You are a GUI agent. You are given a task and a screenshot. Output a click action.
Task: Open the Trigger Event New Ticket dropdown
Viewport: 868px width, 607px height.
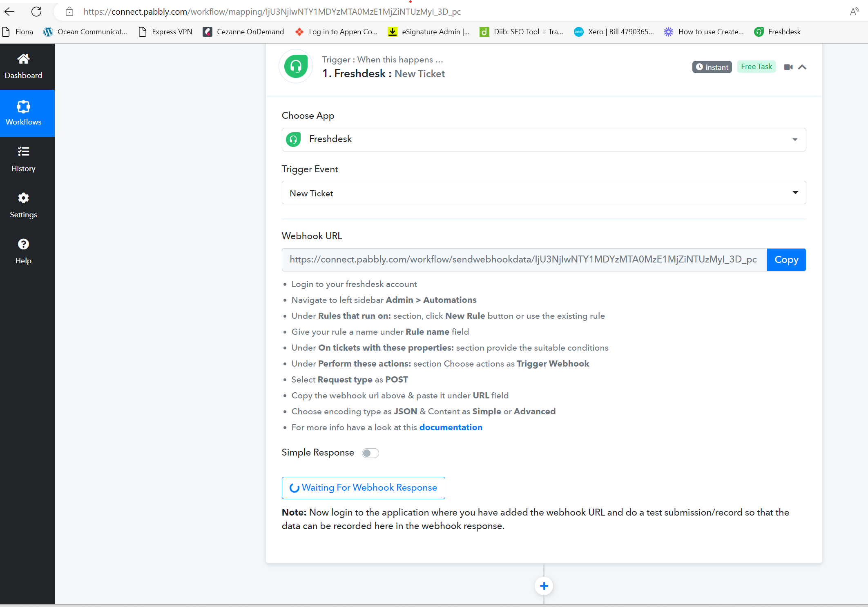click(x=544, y=193)
